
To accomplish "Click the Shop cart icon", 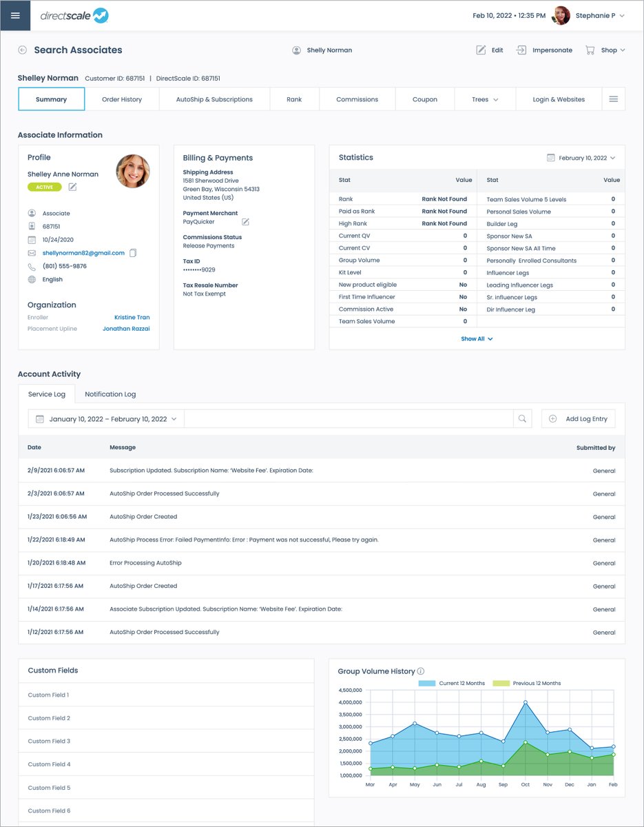I will tap(590, 50).
